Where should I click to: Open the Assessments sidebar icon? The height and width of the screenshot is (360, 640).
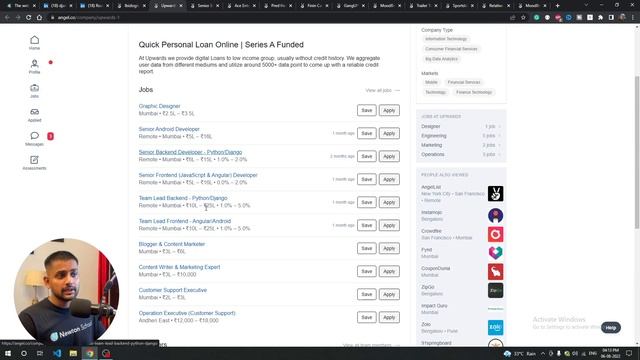34,160
